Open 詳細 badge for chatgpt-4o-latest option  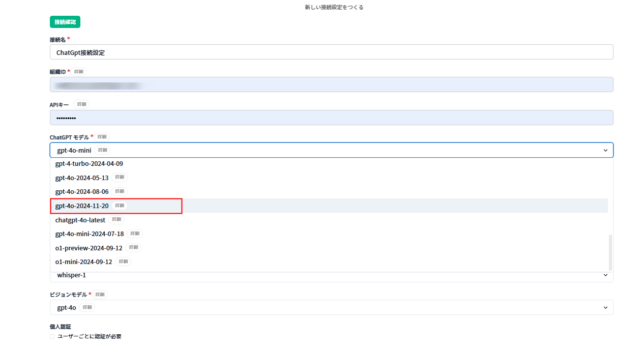[116, 220]
